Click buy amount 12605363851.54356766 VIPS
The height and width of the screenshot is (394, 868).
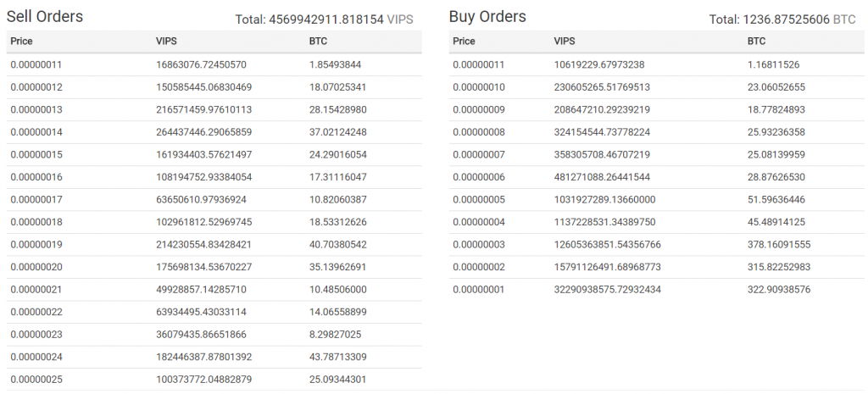(x=607, y=245)
